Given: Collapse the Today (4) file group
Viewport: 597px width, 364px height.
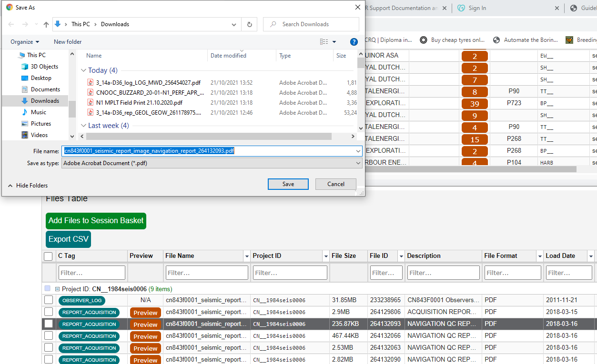Looking at the screenshot, I should pyautogui.click(x=84, y=70).
